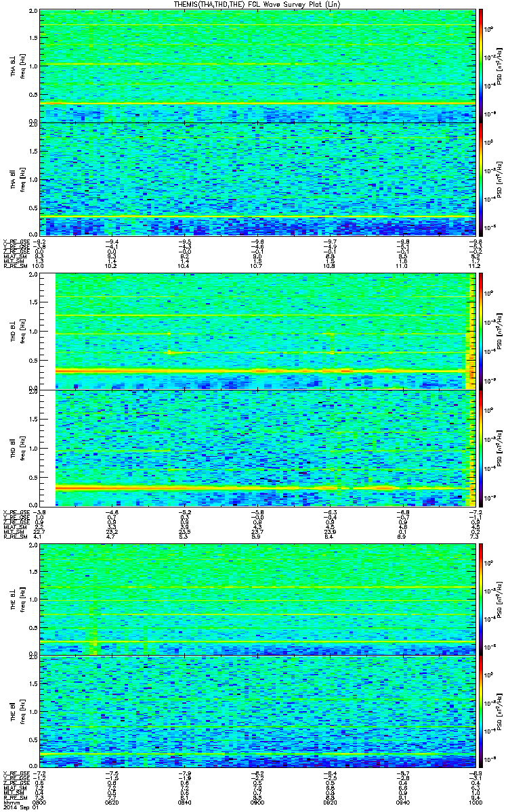Click the THE B-parallel spectrogram panel
This screenshot has height=812, width=508.
click(257, 712)
